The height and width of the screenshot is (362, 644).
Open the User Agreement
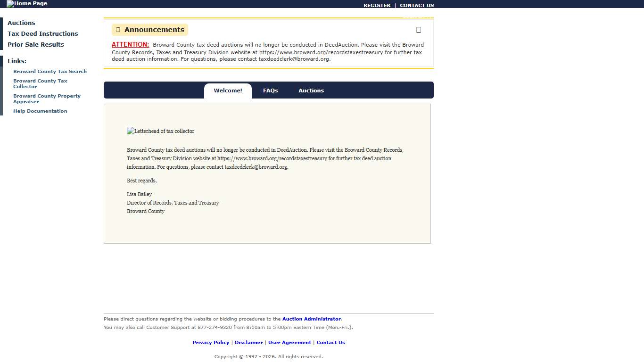[x=289, y=342]
